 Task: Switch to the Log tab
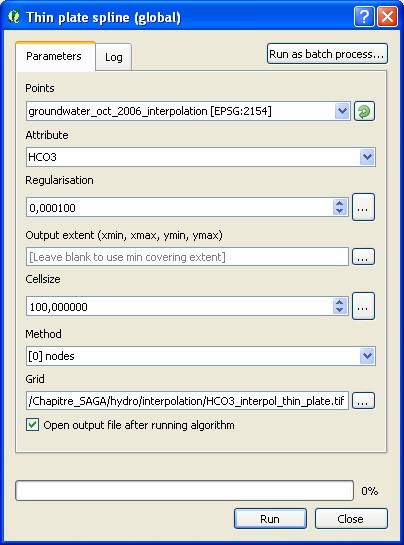click(x=114, y=57)
